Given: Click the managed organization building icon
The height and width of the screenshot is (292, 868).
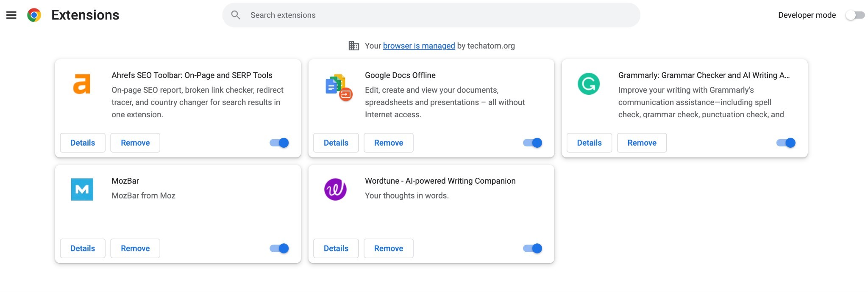Looking at the screenshot, I should click(x=353, y=46).
